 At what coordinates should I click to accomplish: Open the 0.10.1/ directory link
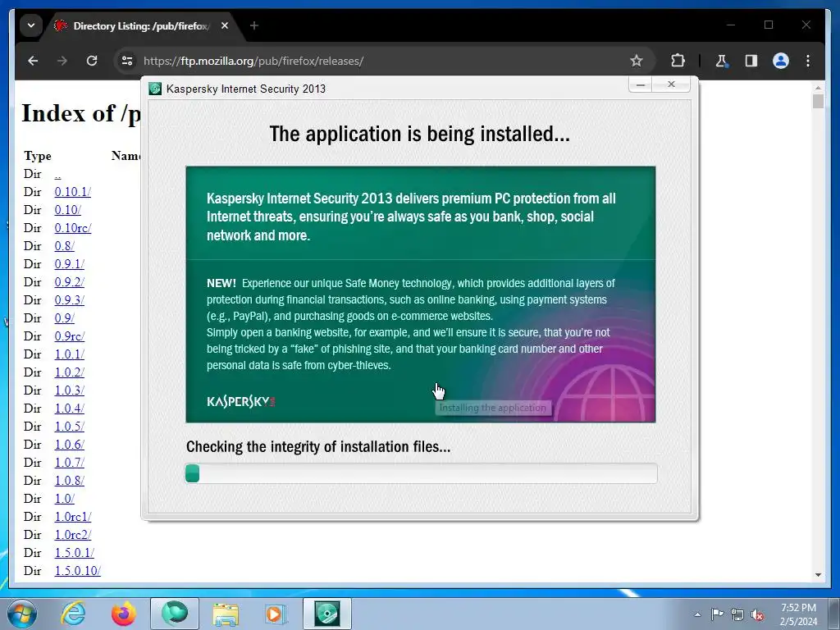coord(73,192)
